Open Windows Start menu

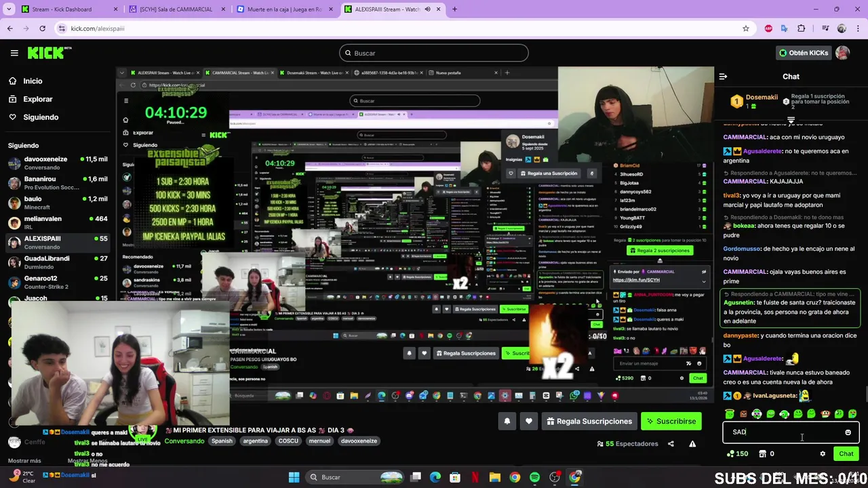coord(294,477)
